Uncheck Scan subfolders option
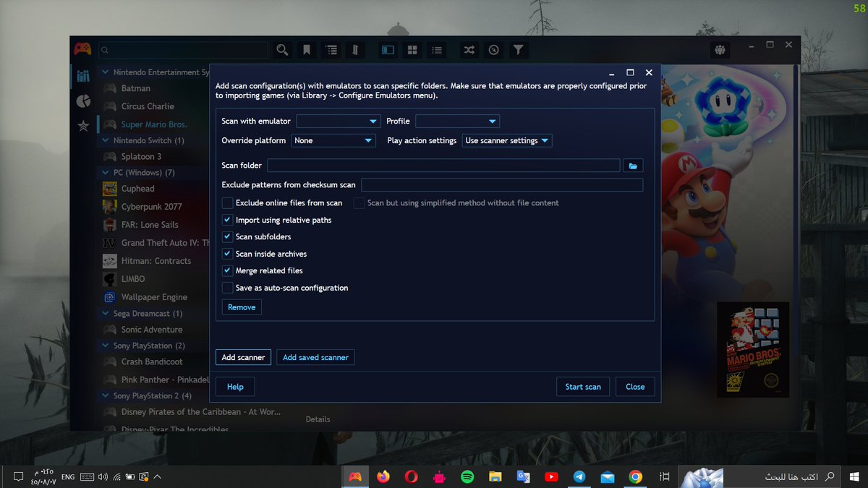Image resolution: width=868 pixels, height=488 pixels. click(227, 236)
